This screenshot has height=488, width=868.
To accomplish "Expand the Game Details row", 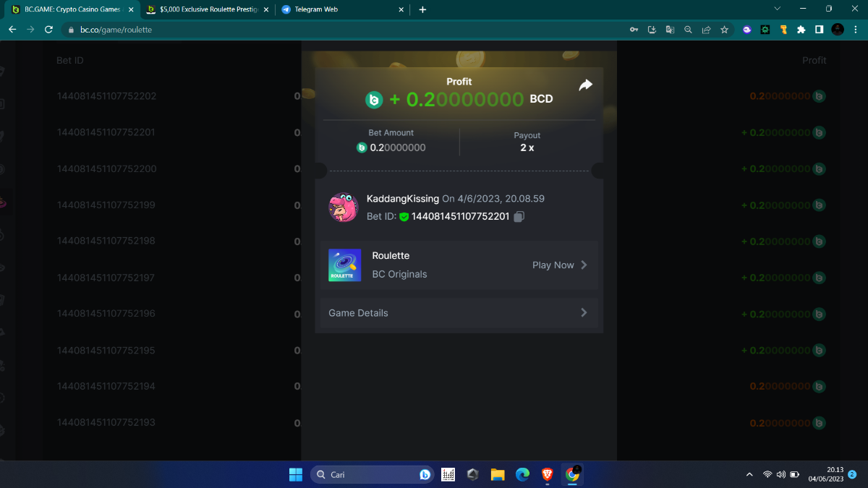I will point(459,313).
